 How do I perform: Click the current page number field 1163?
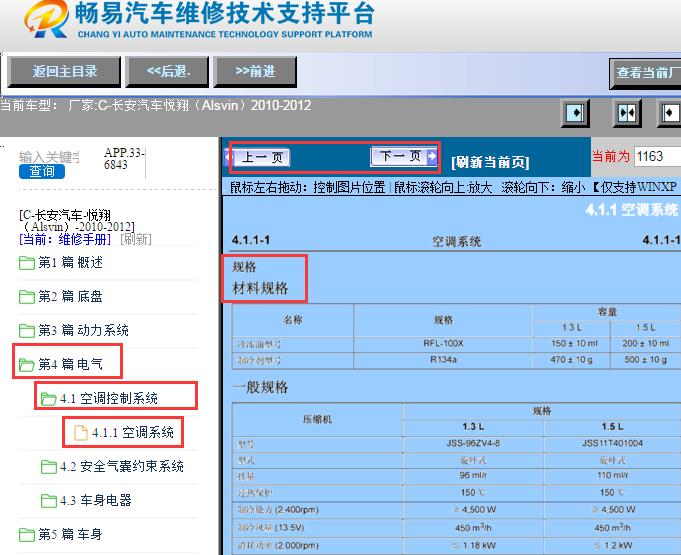click(657, 156)
